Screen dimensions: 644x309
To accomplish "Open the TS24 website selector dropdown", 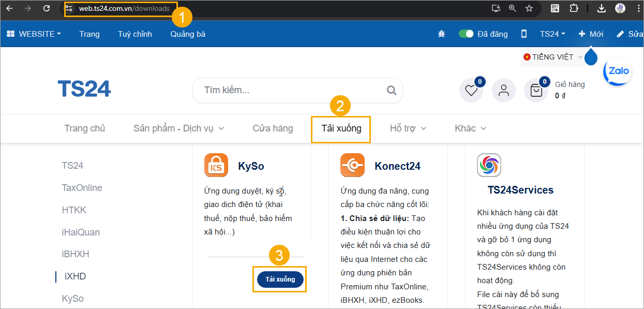I will [x=552, y=34].
